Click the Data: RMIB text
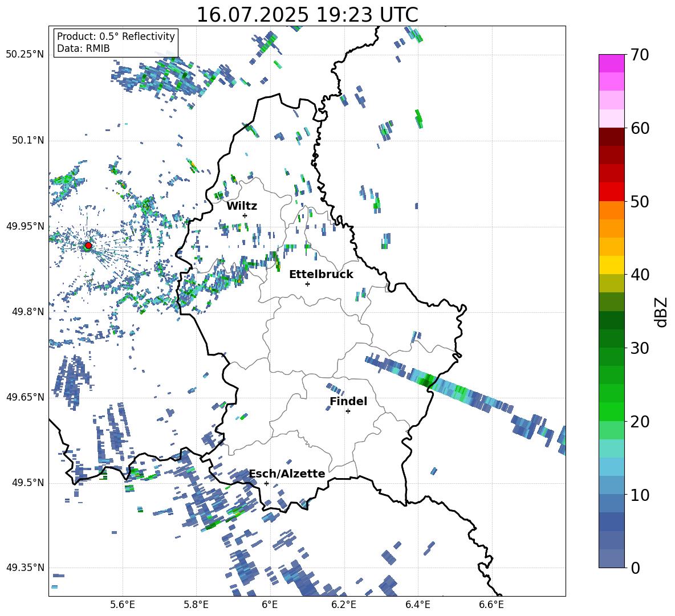The image size is (675, 616). click(83, 48)
